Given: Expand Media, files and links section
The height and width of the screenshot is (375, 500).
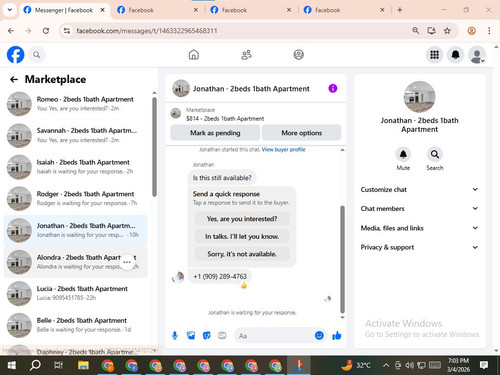Looking at the screenshot, I should pos(419,228).
